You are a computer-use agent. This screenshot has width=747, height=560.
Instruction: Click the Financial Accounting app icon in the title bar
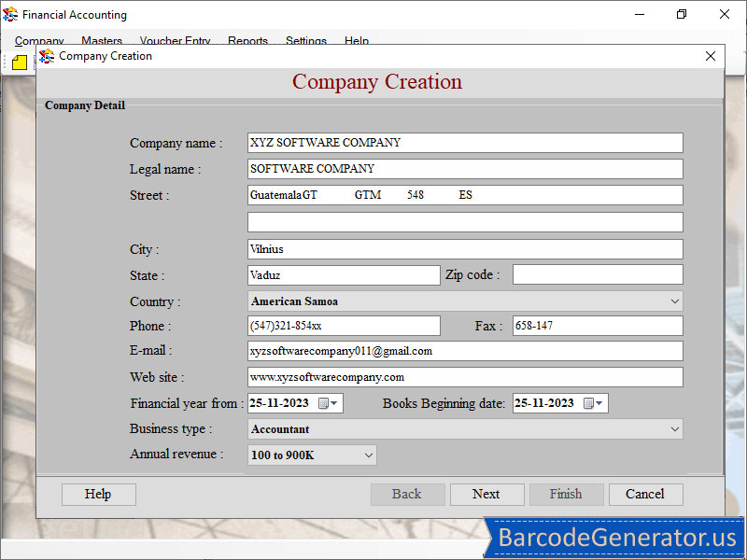[10, 14]
